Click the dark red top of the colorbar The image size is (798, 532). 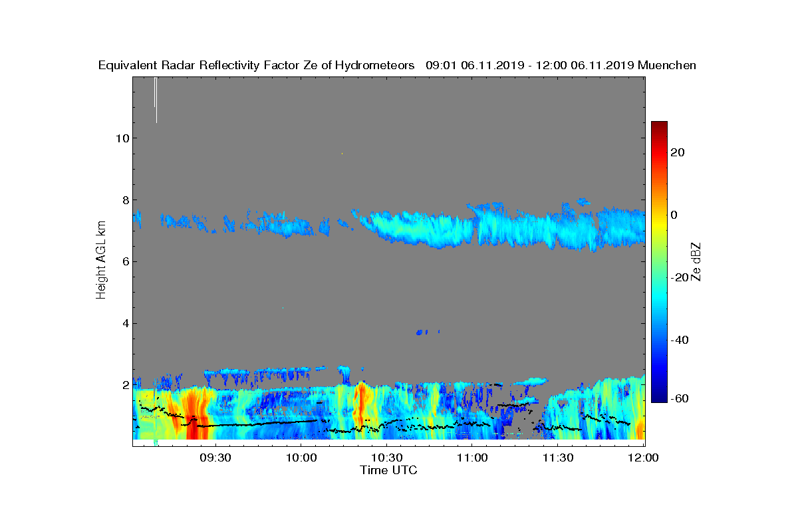pos(659,126)
